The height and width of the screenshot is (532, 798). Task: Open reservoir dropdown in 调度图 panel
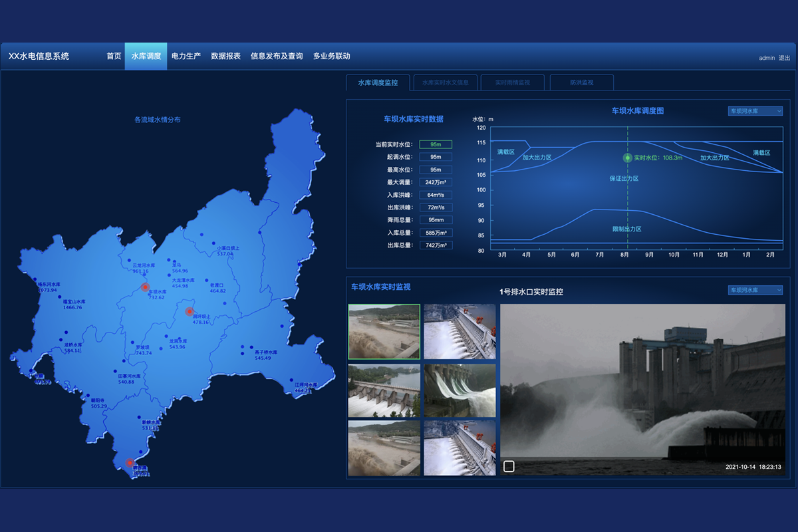pos(755,111)
